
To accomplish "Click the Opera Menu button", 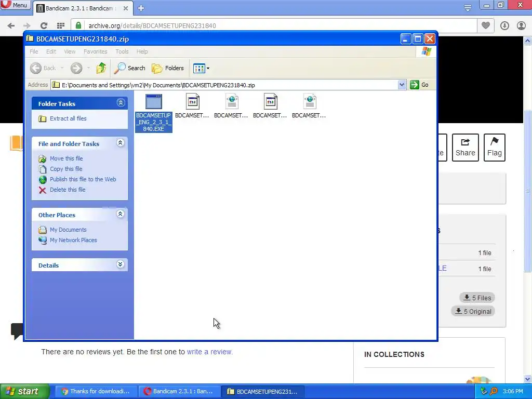I will 15,5.
